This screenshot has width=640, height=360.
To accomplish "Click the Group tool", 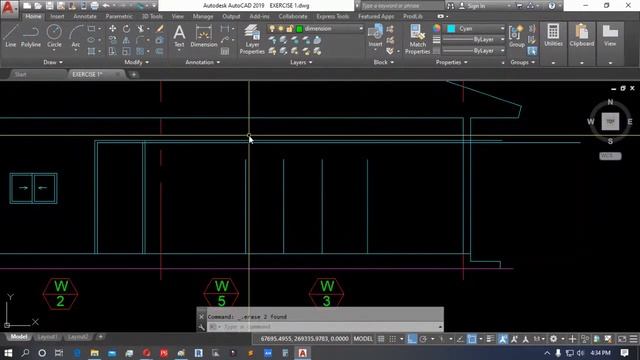I will (516, 36).
